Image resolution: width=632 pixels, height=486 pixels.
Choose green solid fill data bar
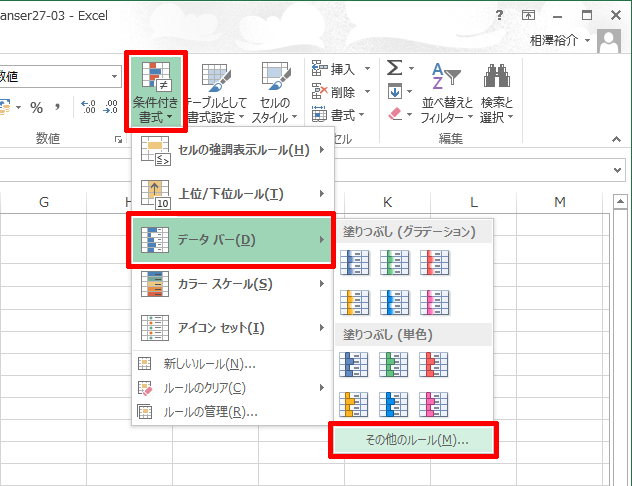coord(394,365)
